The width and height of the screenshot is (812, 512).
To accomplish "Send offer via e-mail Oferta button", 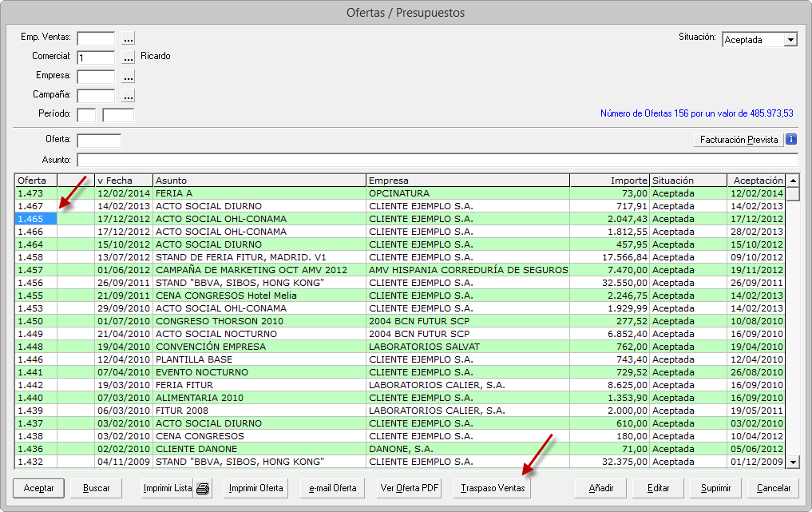I will [x=332, y=488].
